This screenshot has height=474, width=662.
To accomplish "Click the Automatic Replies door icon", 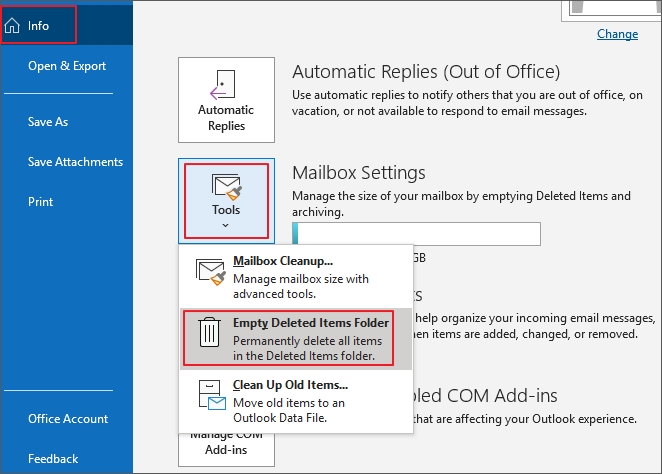I will point(222,84).
